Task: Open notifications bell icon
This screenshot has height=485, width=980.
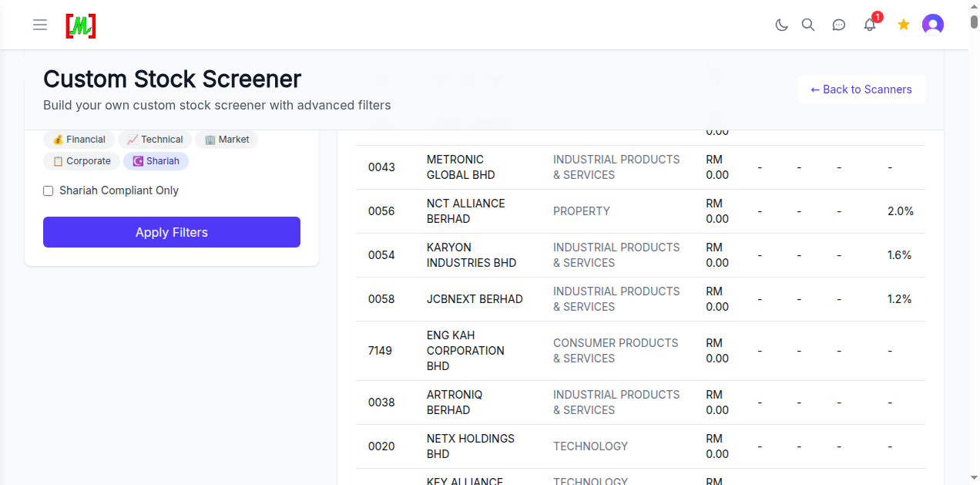Action: pos(870,25)
